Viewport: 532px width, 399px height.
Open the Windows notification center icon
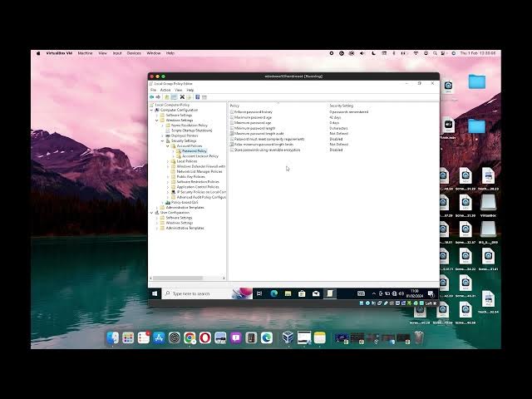point(431,293)
